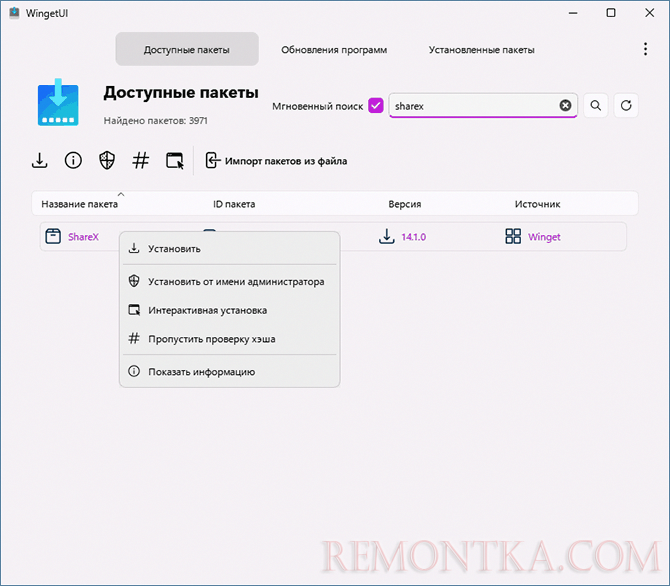This screenshot has height=586, width=670.
Task: Choose Установить in the context menu
Action: [229, 249]
